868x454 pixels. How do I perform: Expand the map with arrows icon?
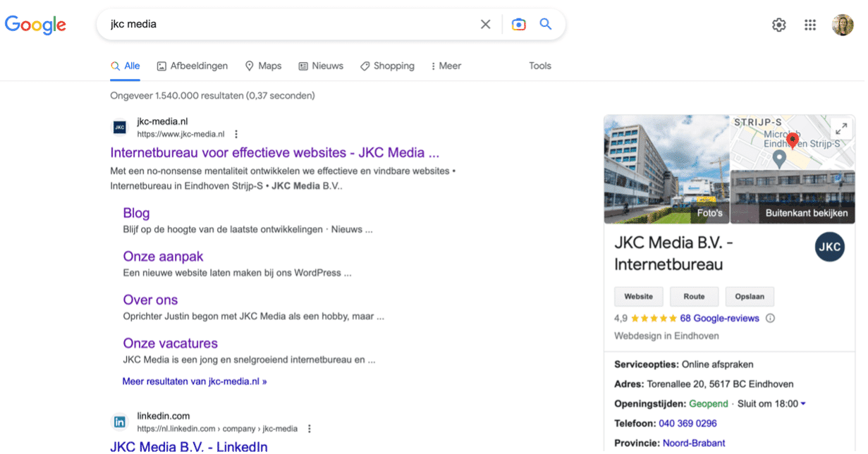pos(841,129)
